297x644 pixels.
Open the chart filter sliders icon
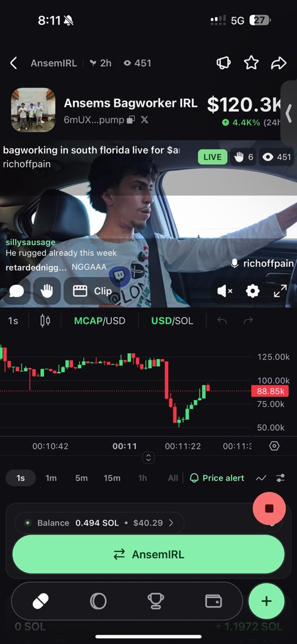[280, 478]
